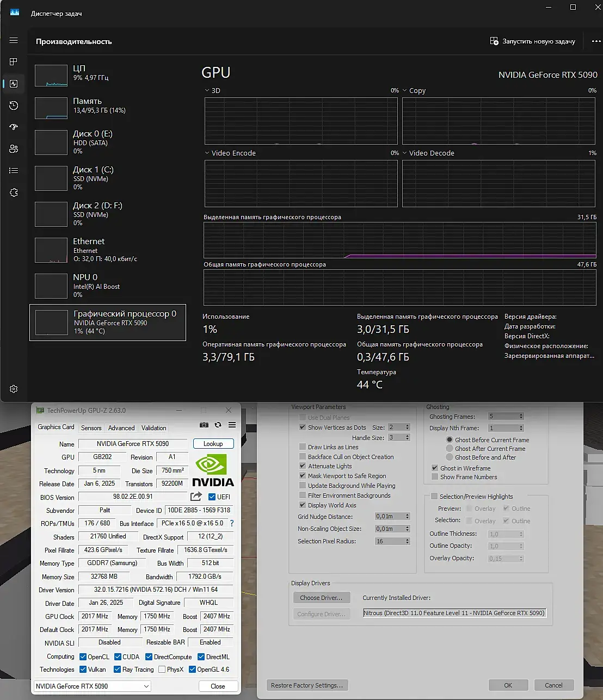Viewport: 603px width, 700px height.
Task: Select the Память memory entry
Action: 108,108
